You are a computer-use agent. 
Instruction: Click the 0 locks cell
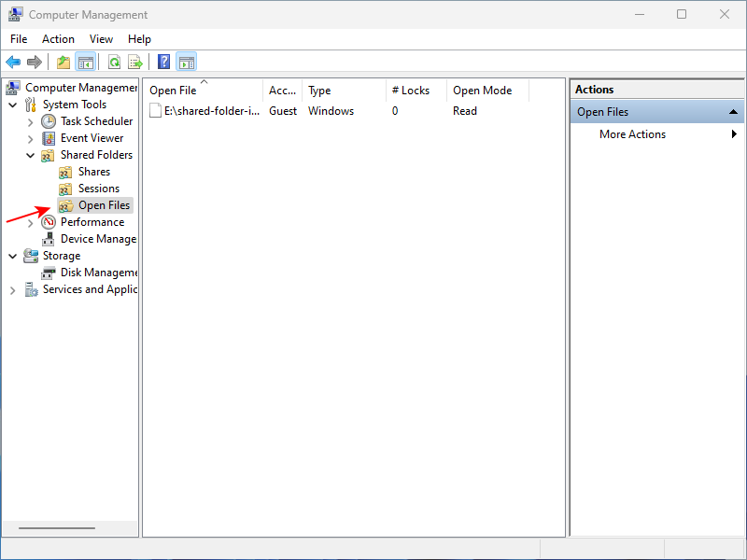(x=395, y=111)
